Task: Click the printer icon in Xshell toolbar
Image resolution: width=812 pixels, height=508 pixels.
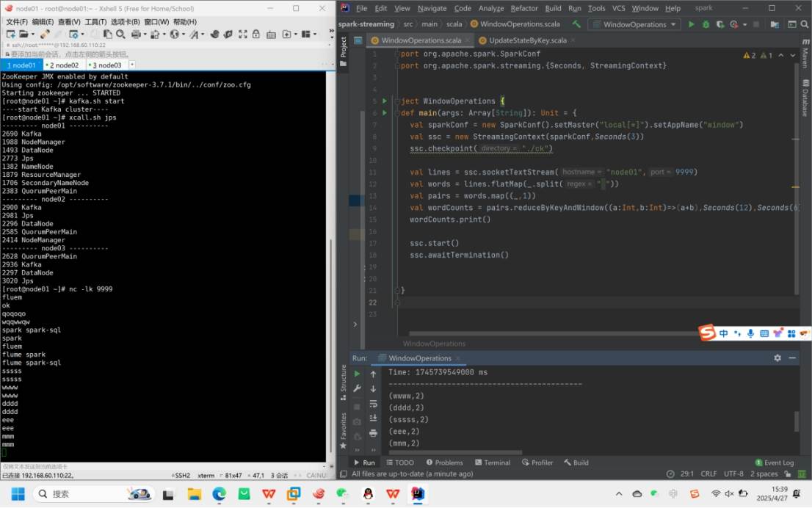Action: click(136, 35)
